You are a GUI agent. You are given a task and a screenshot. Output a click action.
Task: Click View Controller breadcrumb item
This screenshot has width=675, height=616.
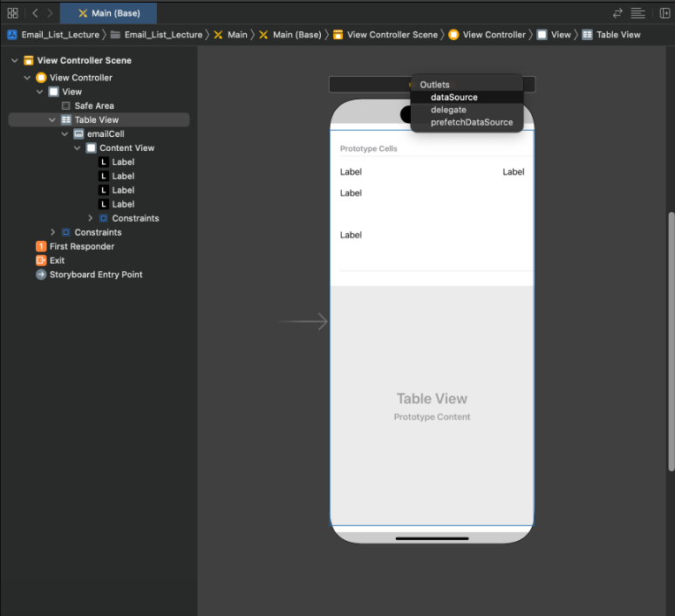coord(487,35)
